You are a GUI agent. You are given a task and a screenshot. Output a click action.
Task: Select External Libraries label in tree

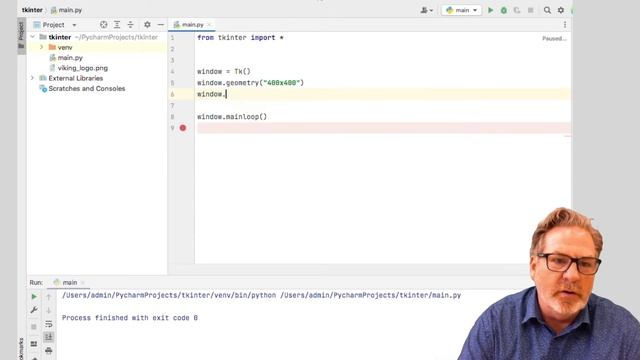pyautogui.click(x=76, y=78)
